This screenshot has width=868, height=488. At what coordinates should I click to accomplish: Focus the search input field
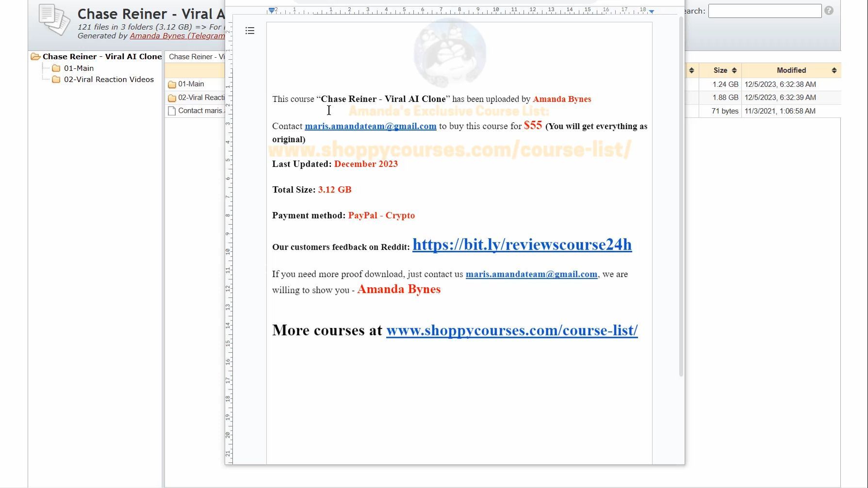(x=765, y=11)
